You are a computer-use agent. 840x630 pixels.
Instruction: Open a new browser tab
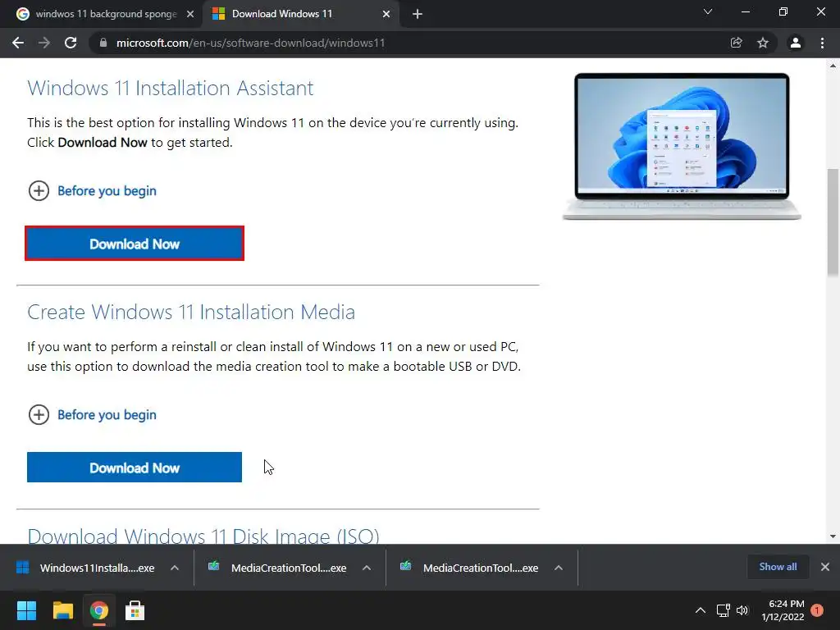point(418,14)
